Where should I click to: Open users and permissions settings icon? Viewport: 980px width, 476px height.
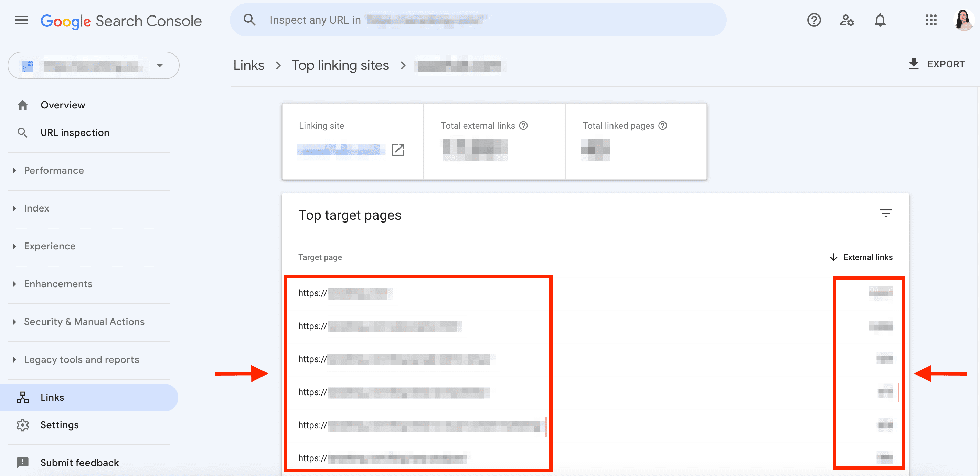847,20
